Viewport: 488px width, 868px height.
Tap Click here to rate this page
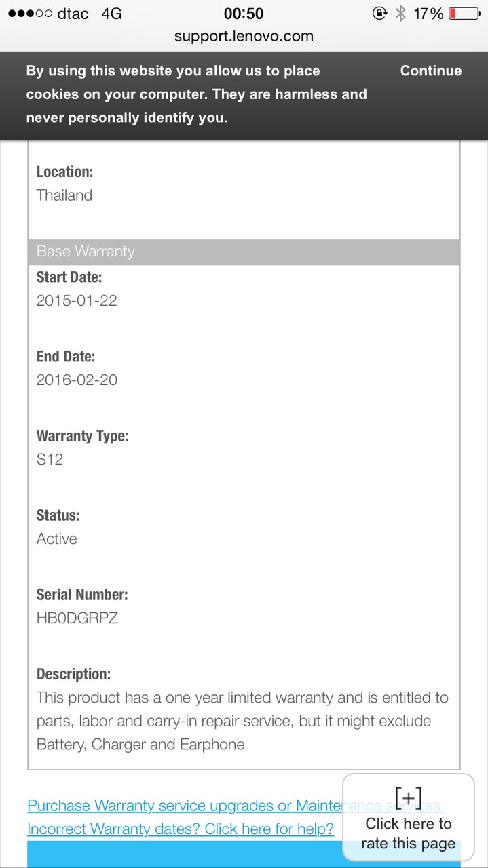click(x=408, y=833)
